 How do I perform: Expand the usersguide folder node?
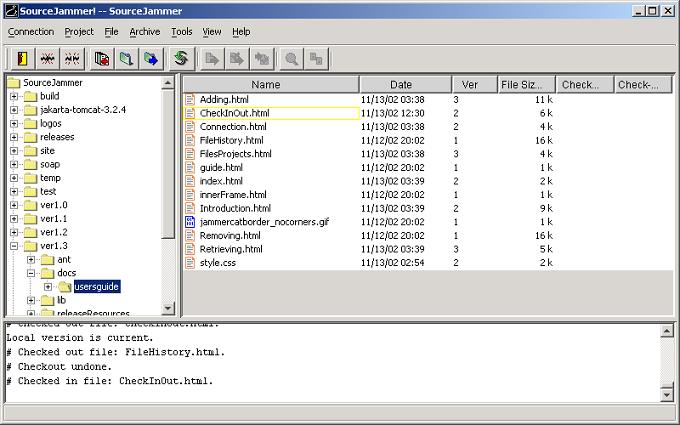click(x=48, y=287)
